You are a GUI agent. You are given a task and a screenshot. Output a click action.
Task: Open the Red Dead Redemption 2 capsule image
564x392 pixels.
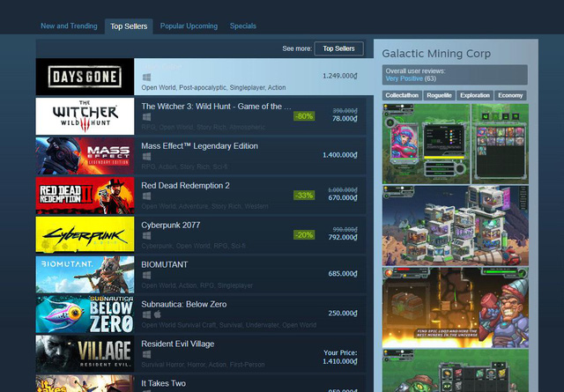85,196
